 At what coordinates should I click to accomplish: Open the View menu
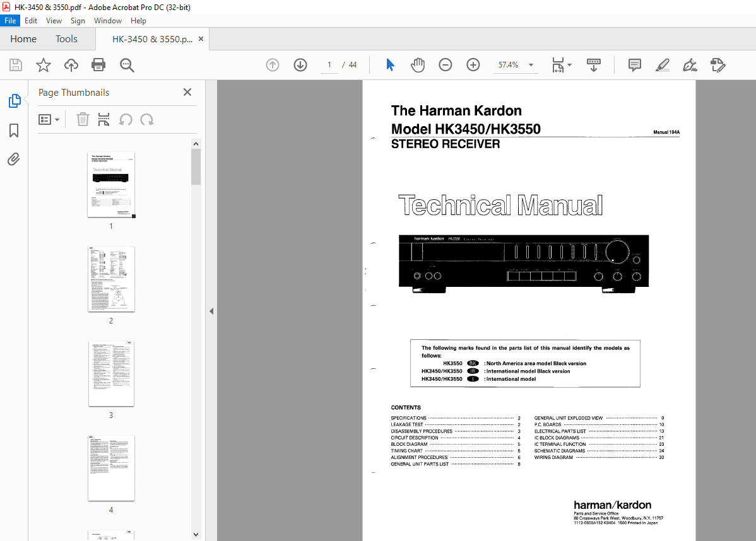tap(54, 21)
